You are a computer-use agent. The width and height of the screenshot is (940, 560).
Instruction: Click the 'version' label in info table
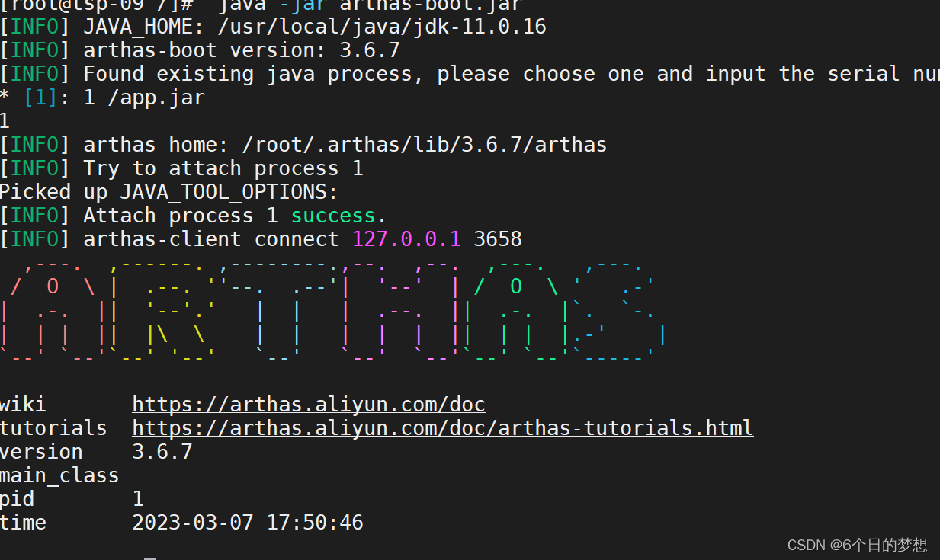click(x=41, y=452)
